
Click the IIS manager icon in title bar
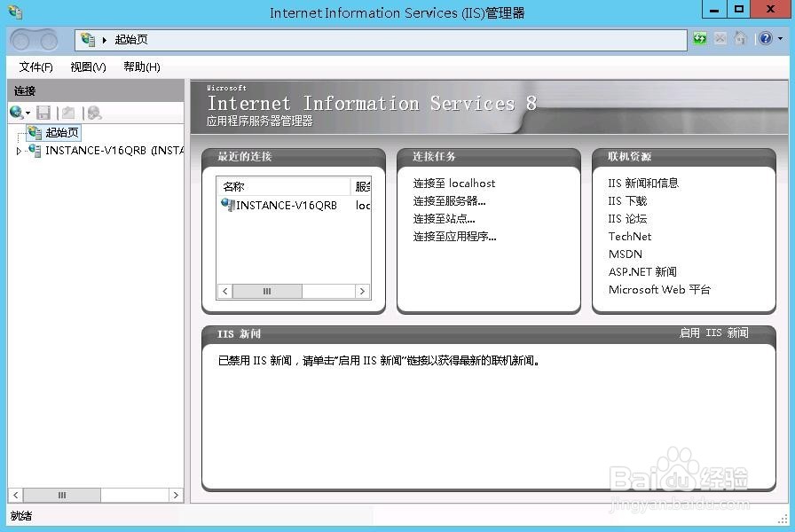pyautogui.click(x=15, y=12)
